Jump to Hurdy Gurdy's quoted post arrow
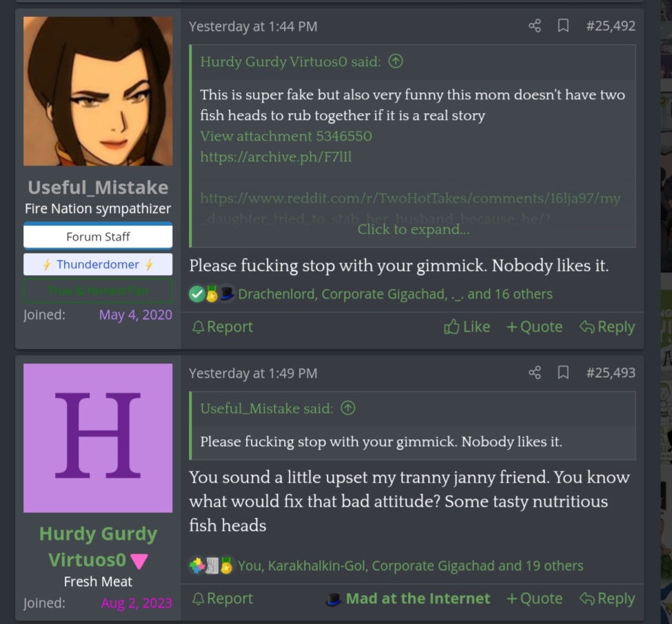The image size is (672, 624). click(396, 61)
